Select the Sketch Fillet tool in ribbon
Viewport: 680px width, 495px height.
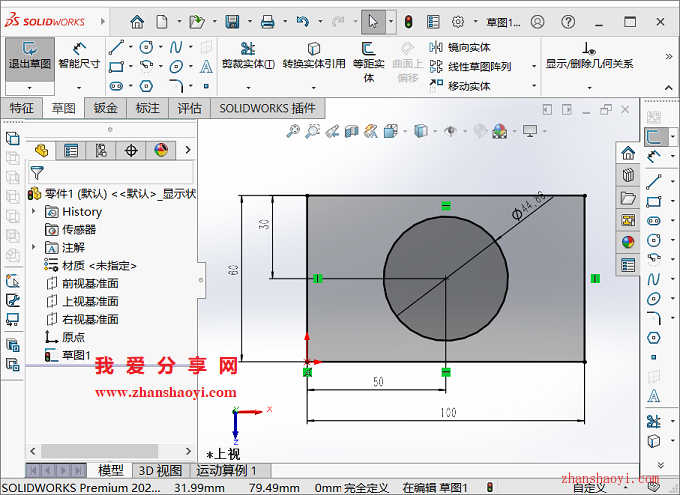(x=176, y=86)
